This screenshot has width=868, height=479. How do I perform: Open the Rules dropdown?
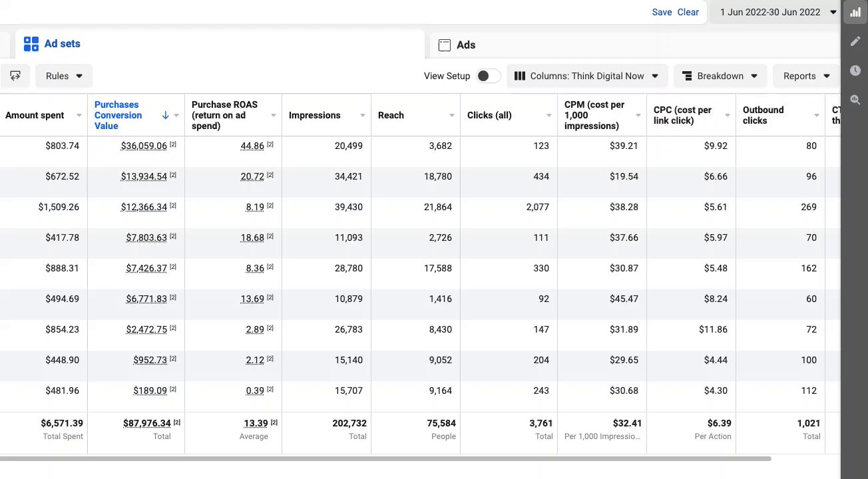(64, 76)
